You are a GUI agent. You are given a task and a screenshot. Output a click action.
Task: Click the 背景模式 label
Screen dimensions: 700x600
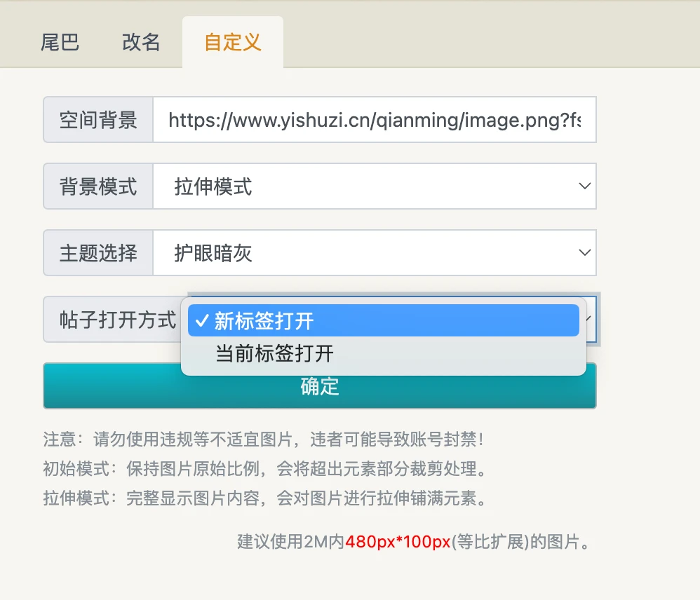(x=98, y=186)
